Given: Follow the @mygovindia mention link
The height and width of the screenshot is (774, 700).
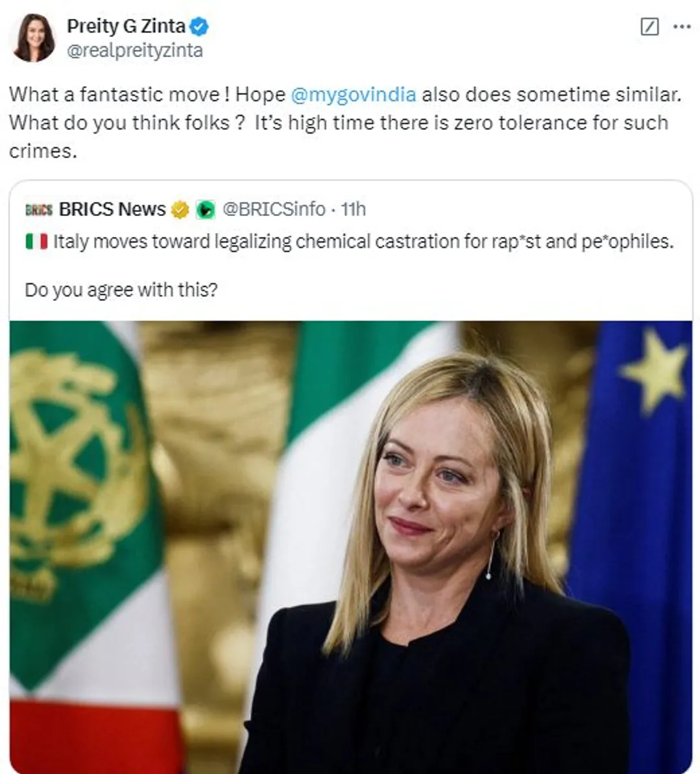Looking at the screenshot, I should [x=353, y=95].
